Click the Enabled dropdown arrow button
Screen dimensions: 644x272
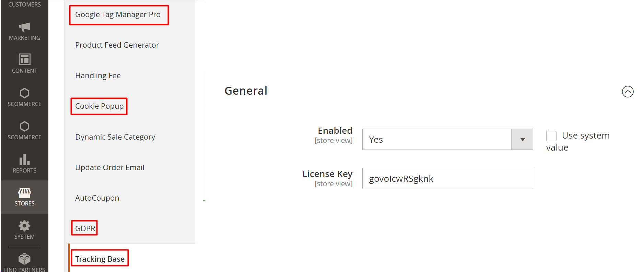point(522,139)
